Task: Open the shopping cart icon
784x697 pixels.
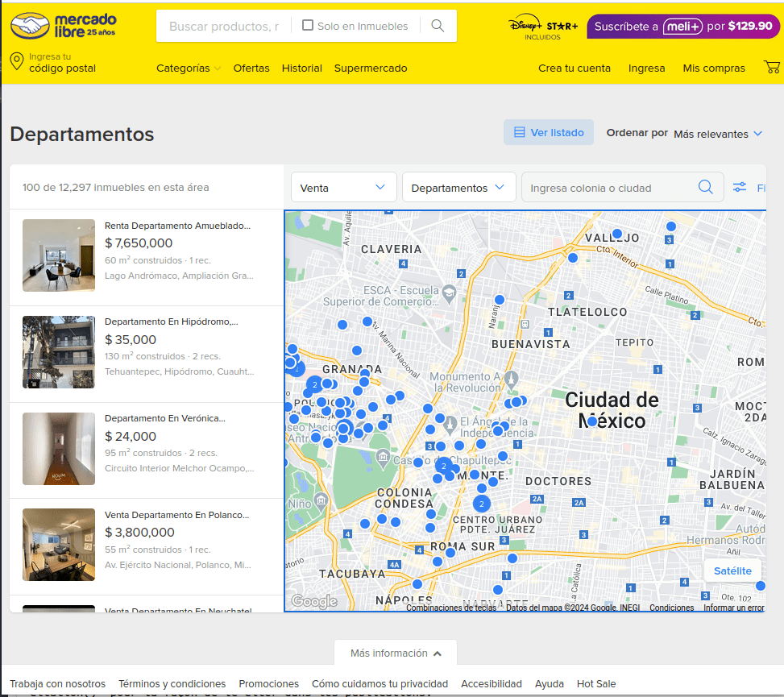Action: (x=771, y=67)
